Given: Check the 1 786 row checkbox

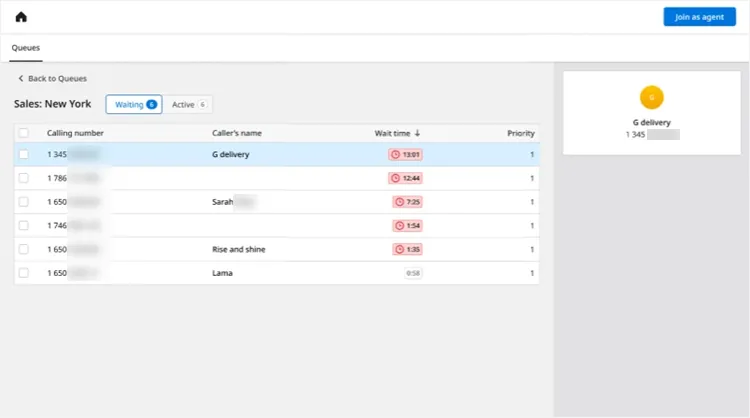Looking at the screenshot, I should click(x=23, y=178).
